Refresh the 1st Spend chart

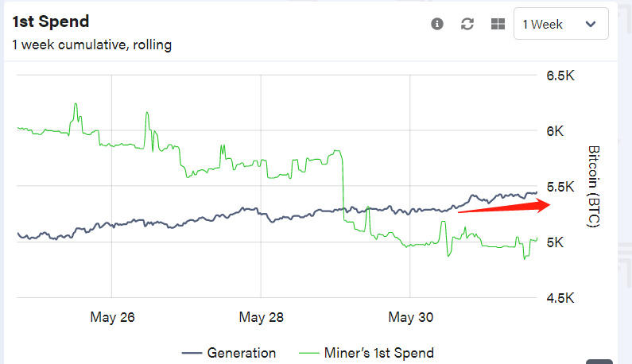(x=467, y=24)
